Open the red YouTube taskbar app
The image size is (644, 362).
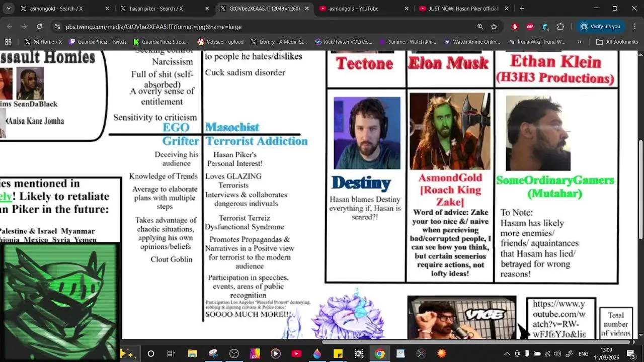296,353
